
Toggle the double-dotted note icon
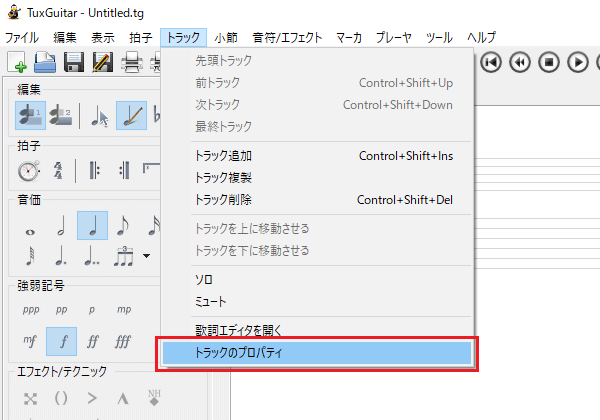[x=92, y=256]
